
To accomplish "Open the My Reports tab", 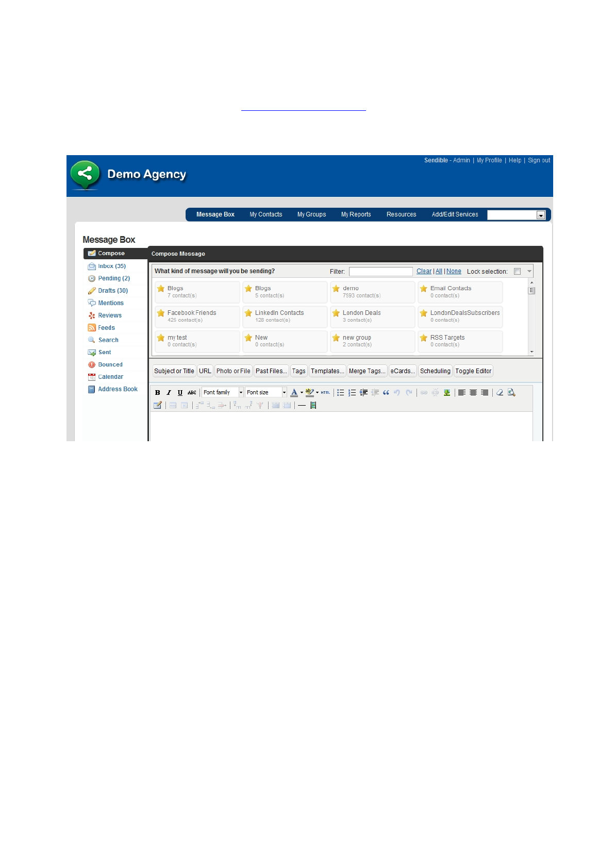I will click(x=356, y=214).
